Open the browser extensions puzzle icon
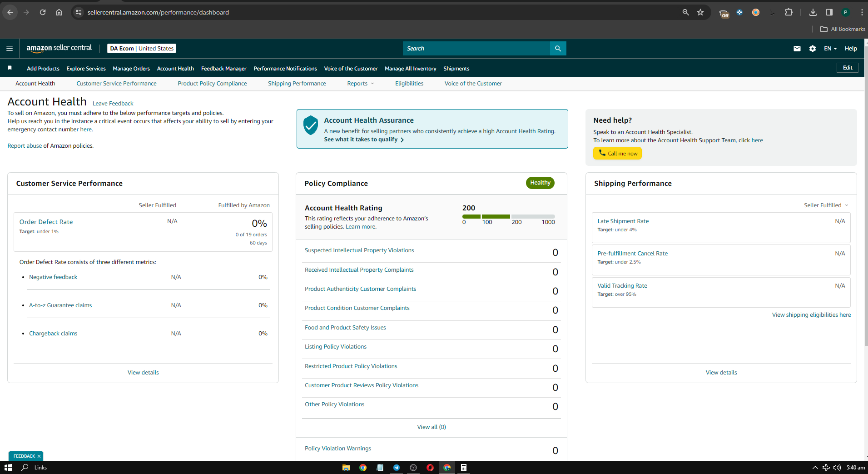Screen dimensions: 868x474 789,12
